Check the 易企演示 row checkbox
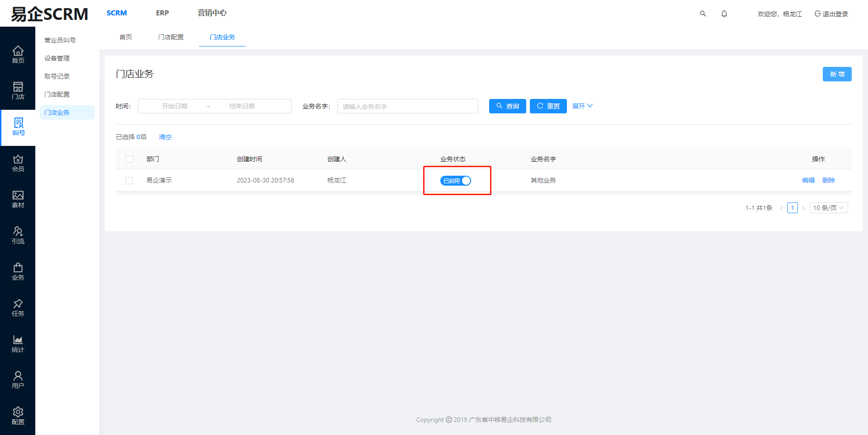Screen dimensions: 868x435 129,181
